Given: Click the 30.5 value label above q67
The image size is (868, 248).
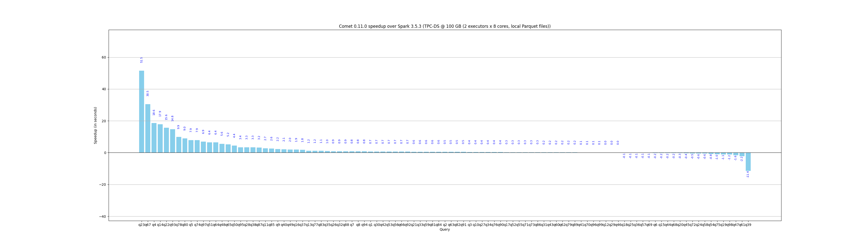Looking at the screenshot, I should pyautogui.click(x=148, y=93).
